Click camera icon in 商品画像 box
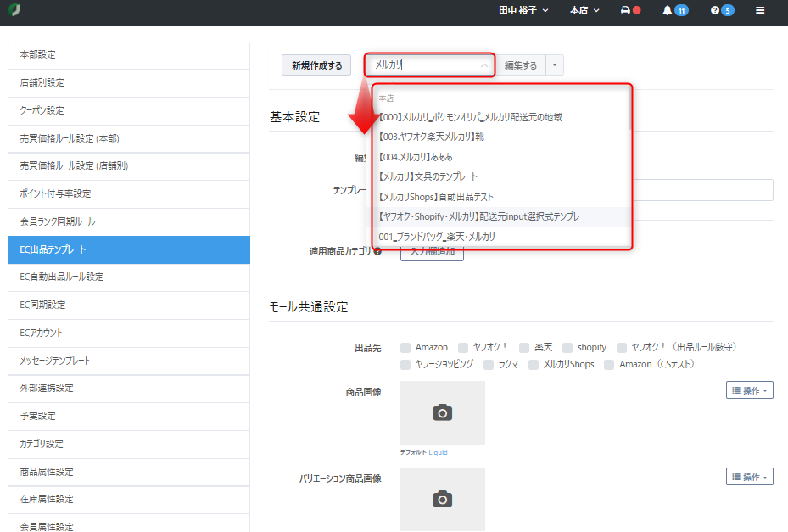Viewport: 788px width, 532px height. 442,412
